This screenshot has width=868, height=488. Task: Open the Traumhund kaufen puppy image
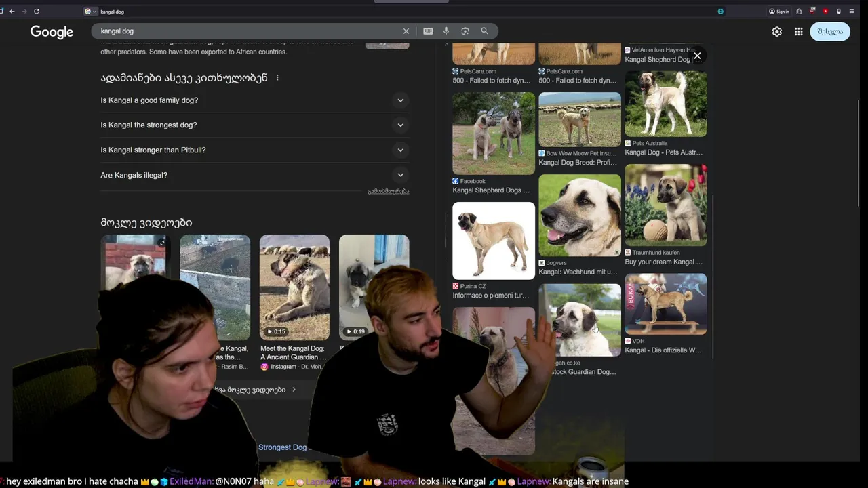(666, 205)
